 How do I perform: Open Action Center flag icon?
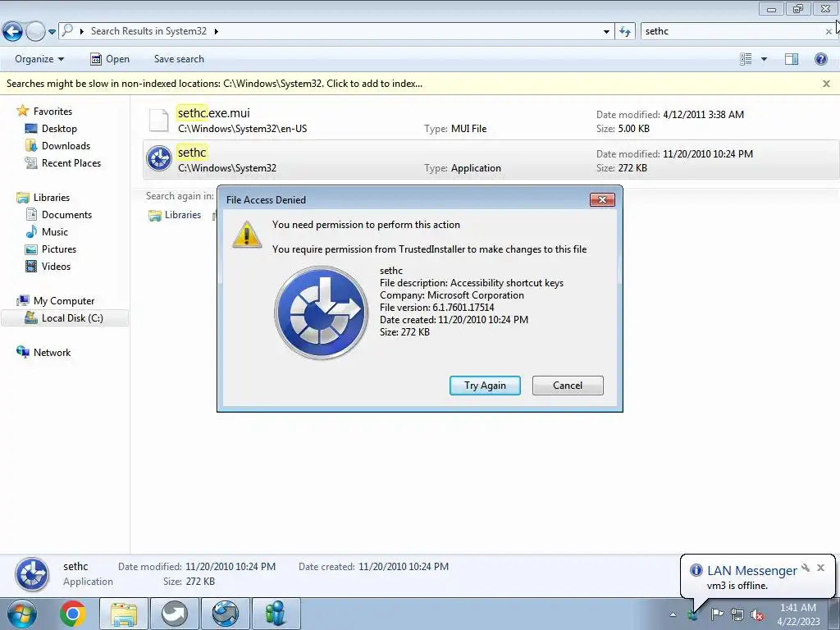point(717,614)
